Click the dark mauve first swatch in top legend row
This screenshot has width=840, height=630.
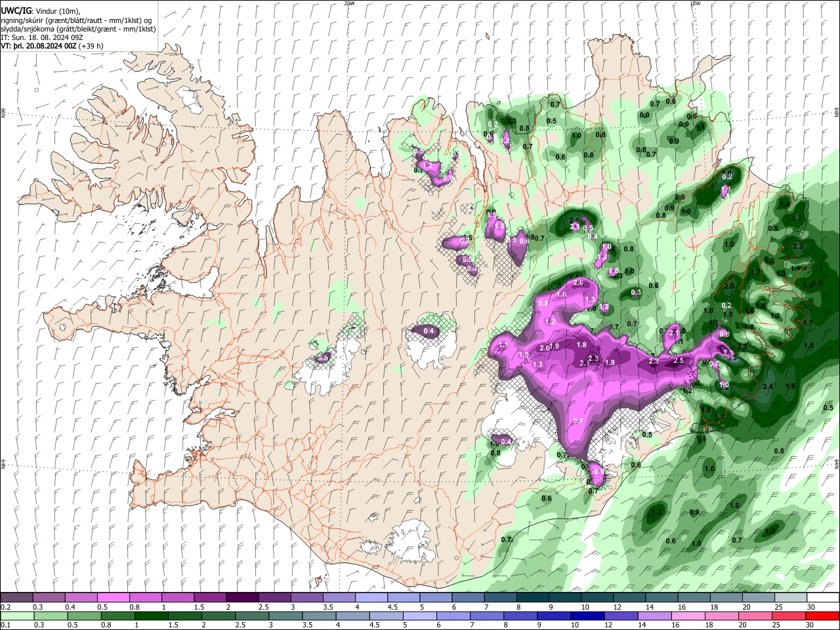(x=16, y=597)
